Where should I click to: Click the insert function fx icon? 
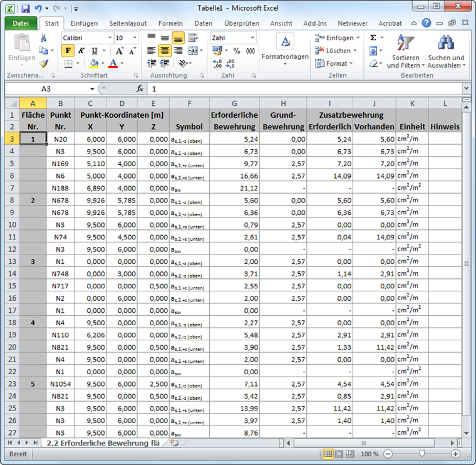[140, 88]
